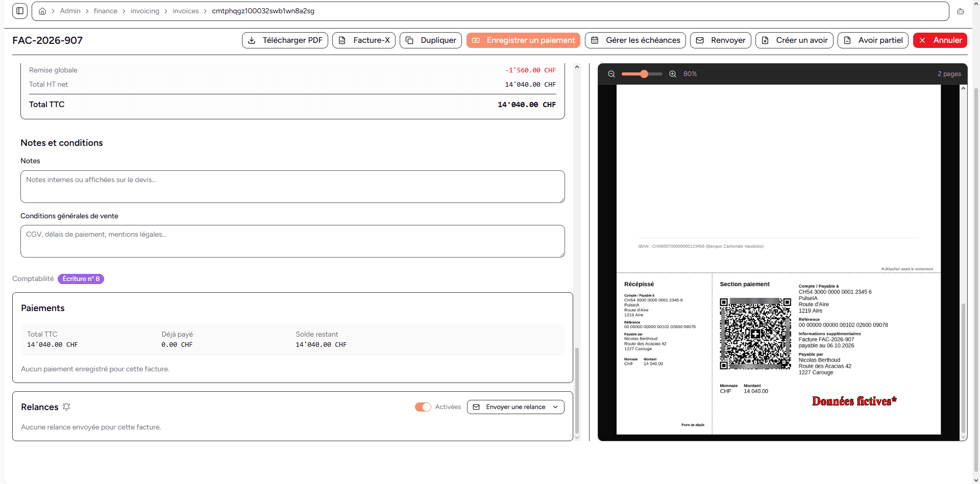The width and height of the screenshot is (980, 484).
Task: Click Créer un avoir
Action: (794, 40)
